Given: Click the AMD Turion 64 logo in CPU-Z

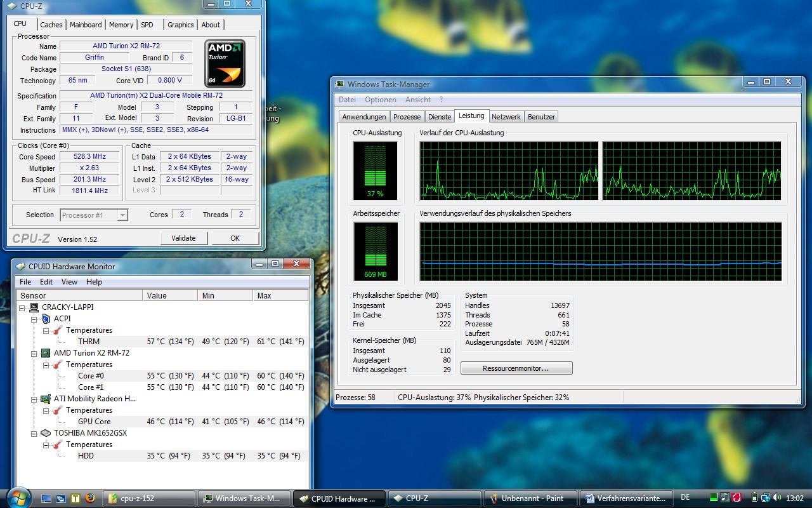Looking at the screenshot, I should tap(225, 63).
